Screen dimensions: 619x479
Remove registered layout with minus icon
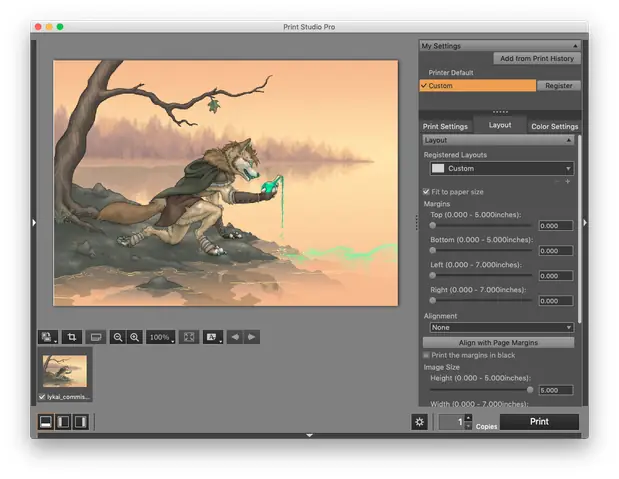point(557,182)
